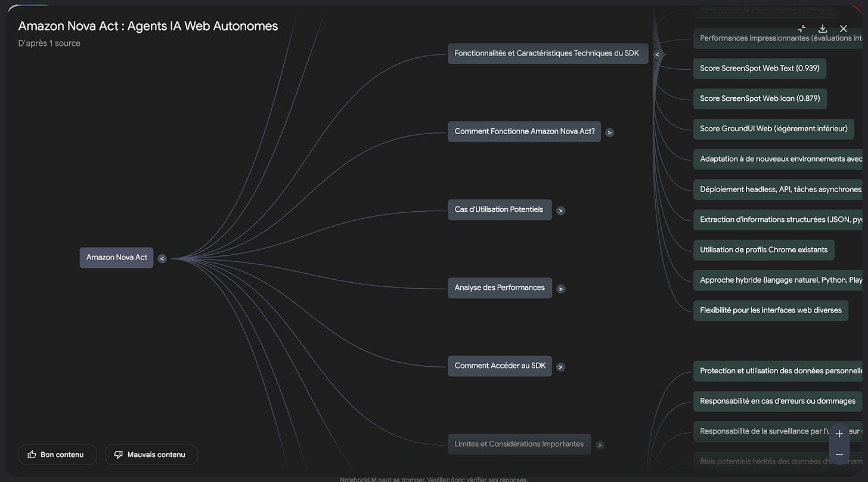Viewport: 868px width, 482px height.
Task: Collapse the Fonctionnalités et Caractéristiques Techniques branch
Action: click(657, 54)
